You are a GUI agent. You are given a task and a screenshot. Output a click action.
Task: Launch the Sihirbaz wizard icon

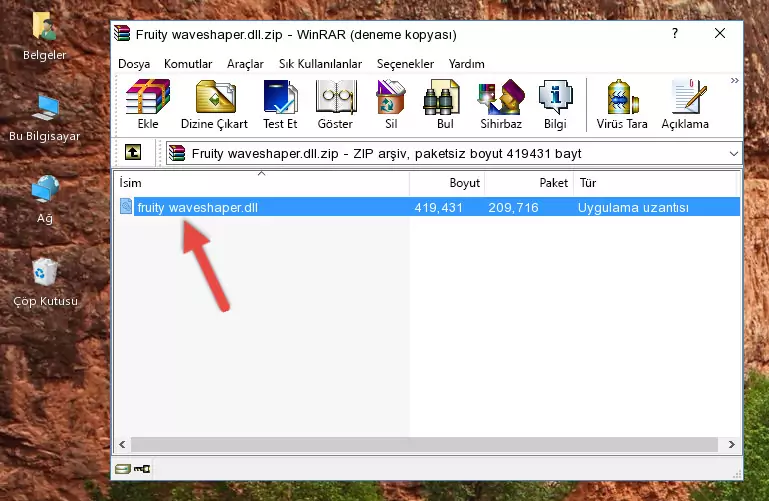pos(501,104)
